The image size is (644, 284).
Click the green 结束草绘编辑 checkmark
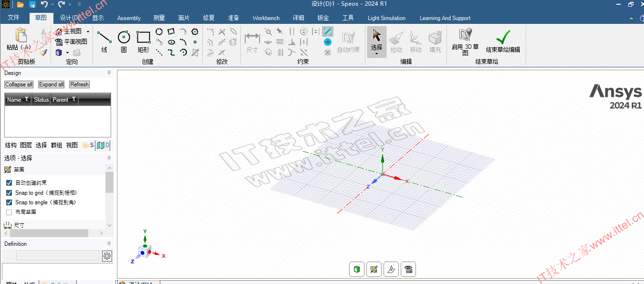tap(503, 37)
